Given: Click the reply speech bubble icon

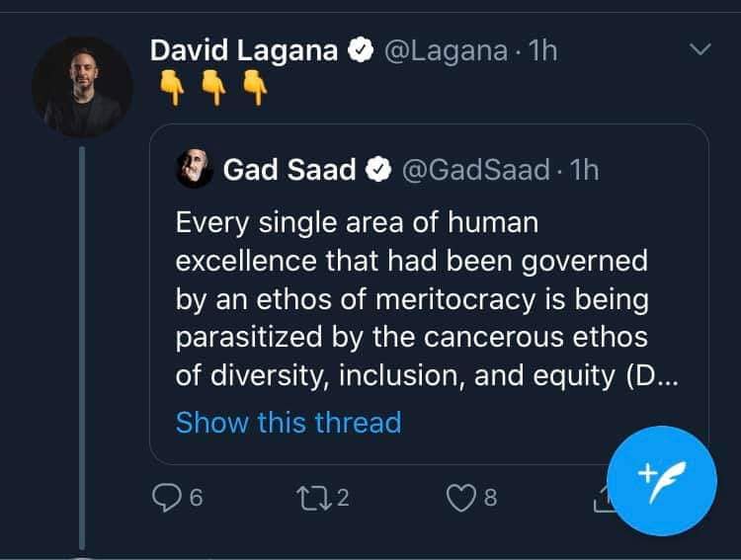Looking at the screenshot, I should click(166, 498).
